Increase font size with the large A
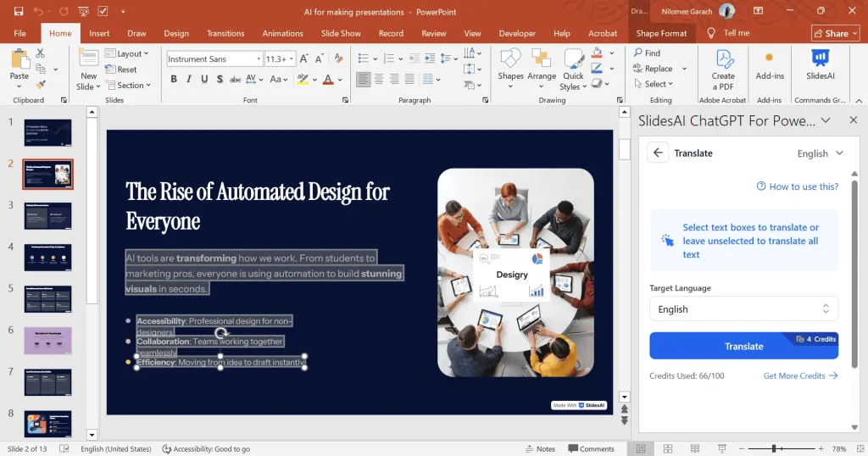 304,58
